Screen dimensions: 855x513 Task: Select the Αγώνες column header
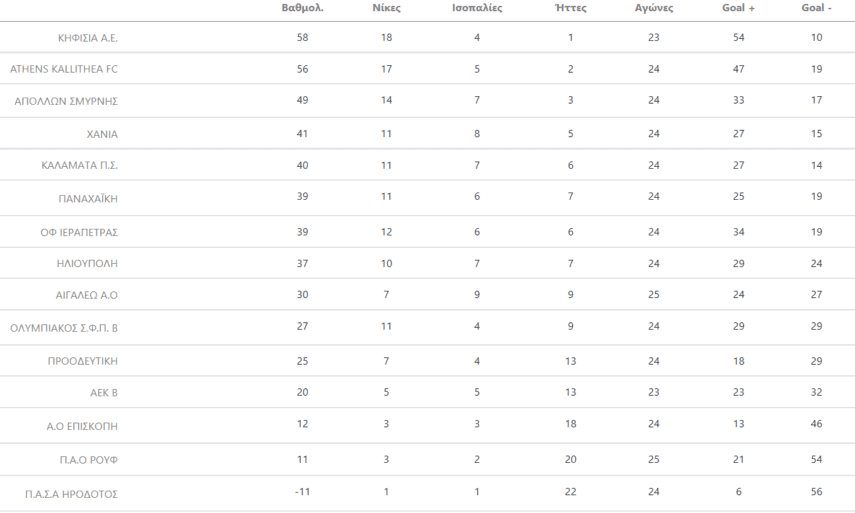click(654, 8)
